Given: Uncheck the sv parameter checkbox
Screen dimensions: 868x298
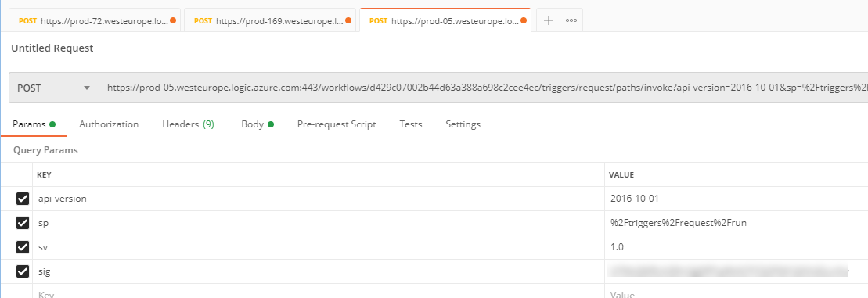Looking at the screenshot, I should pyautogui.click(x=22, y=247).
